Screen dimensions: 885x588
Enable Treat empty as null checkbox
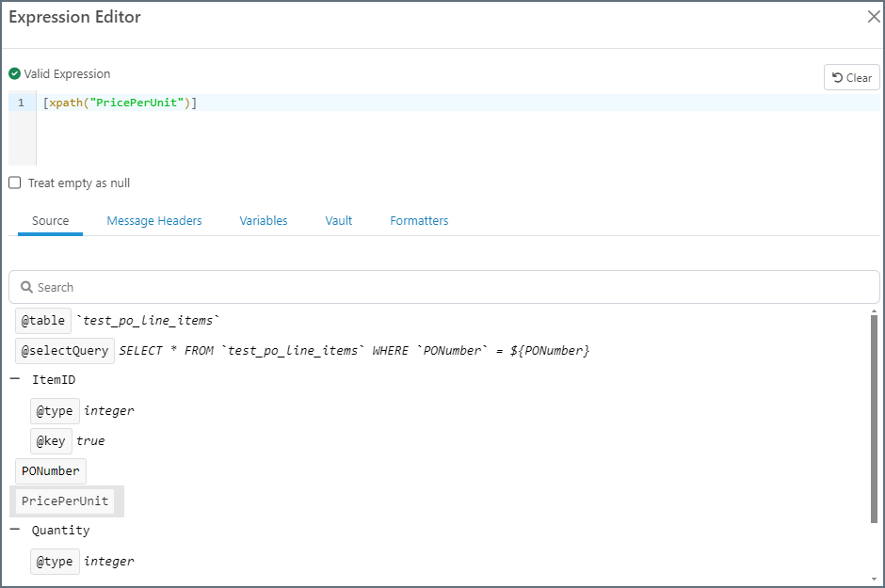tap(15, 183)
